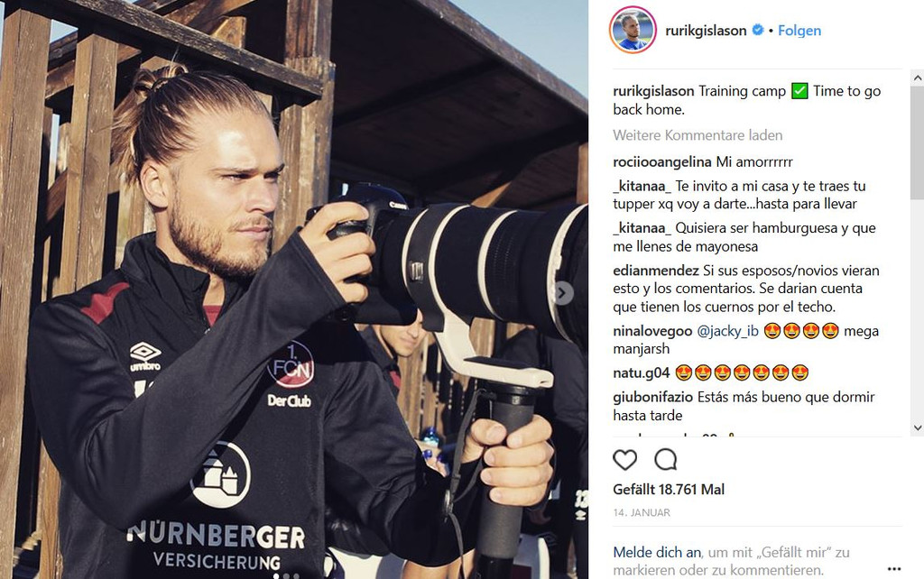Go to next photo with carousel arrow
This screenshot has height=579, width=924.
tap(563, 293)
